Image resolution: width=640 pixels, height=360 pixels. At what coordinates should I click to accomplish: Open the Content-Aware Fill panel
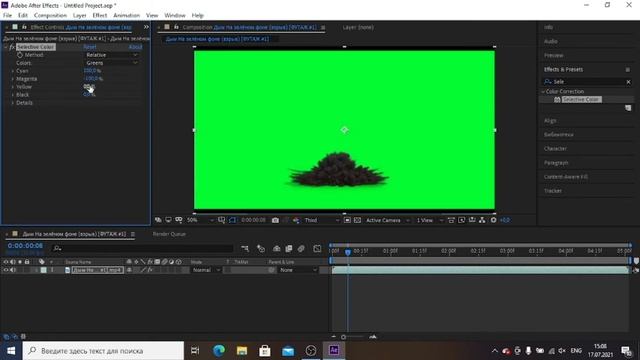[x=566, y=177]
